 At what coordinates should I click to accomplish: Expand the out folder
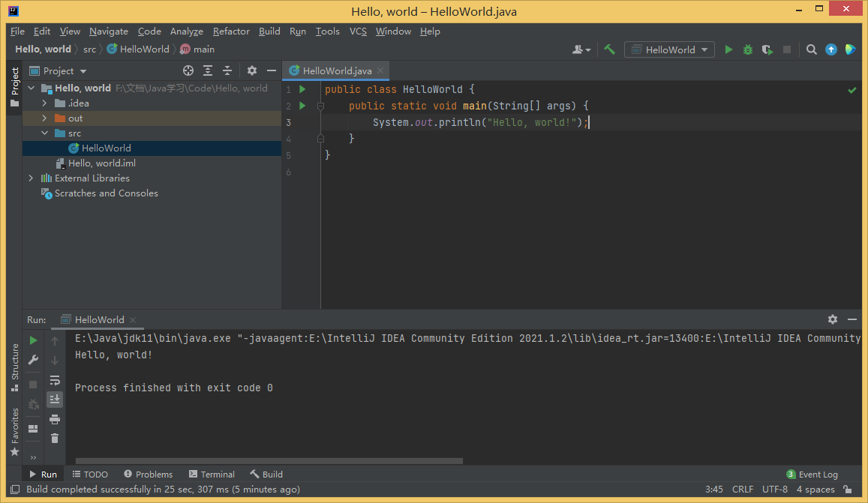click(44, 118)
